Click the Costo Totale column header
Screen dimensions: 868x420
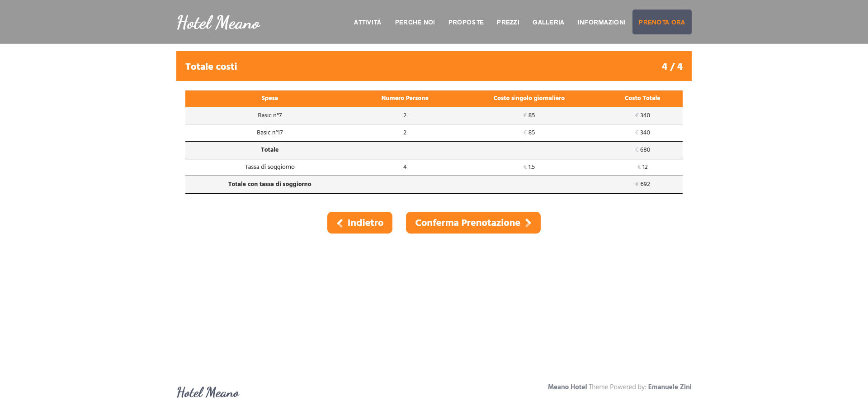(x=642, y=98)
